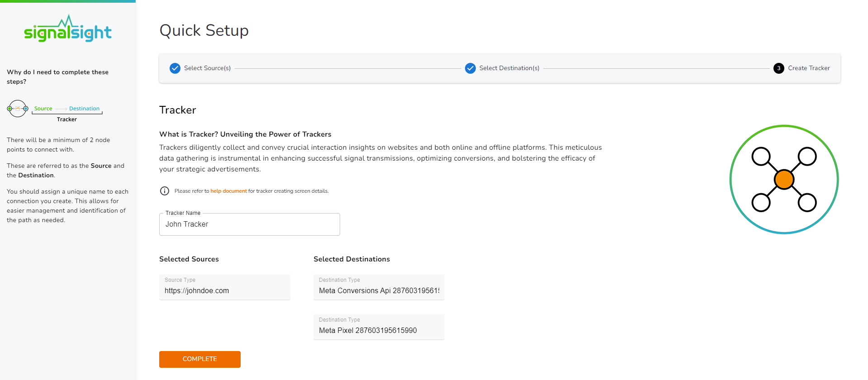Open the help document link
Viewport: 868px width, 380px height.
[x=228, y=191]
